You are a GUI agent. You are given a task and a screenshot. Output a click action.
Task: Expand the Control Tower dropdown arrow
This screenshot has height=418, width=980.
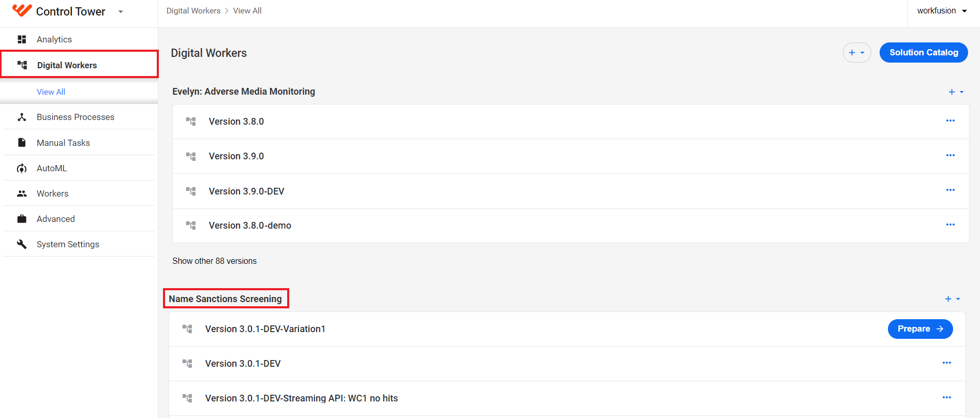121,11
